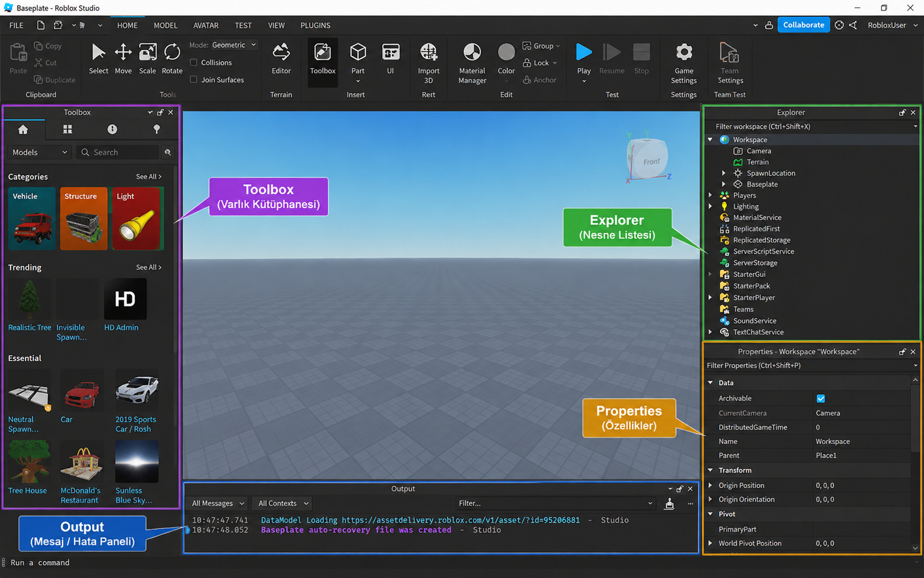Toggle the Toolbox ribbon button

coord(323,62)
